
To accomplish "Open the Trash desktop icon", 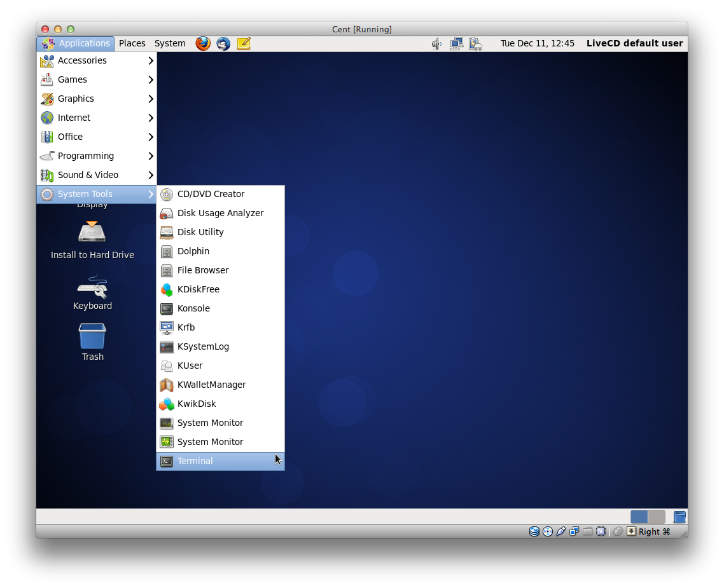I will [x=92, y=341].
